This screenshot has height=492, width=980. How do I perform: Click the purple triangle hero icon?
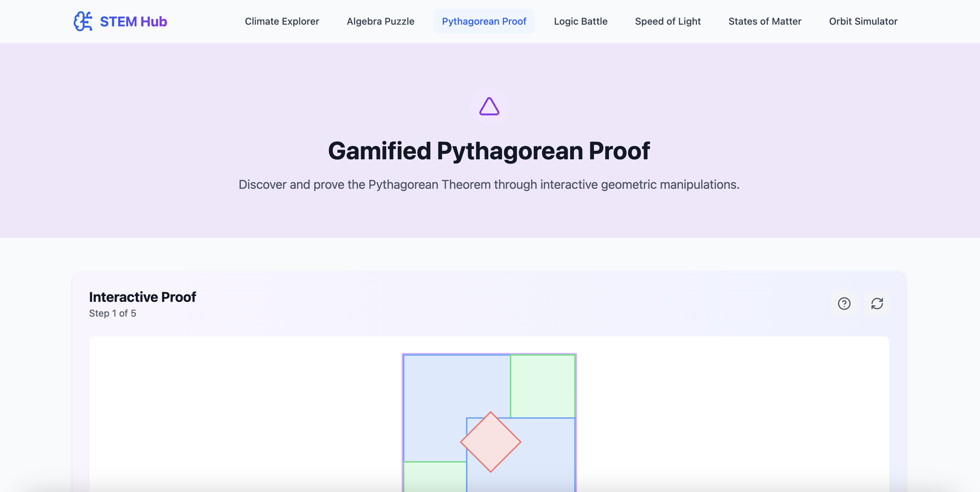pyautogui.click(x=489, y=107)
